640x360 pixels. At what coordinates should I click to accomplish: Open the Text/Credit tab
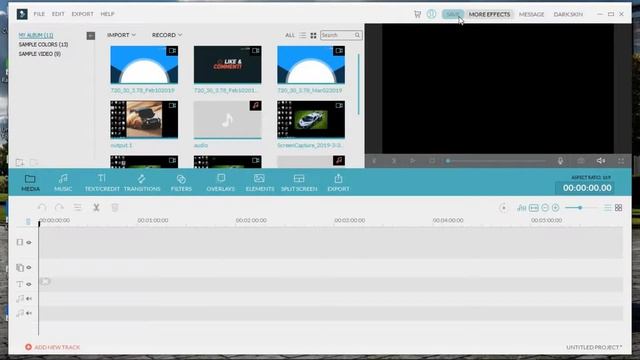click(x=102, y=182)
